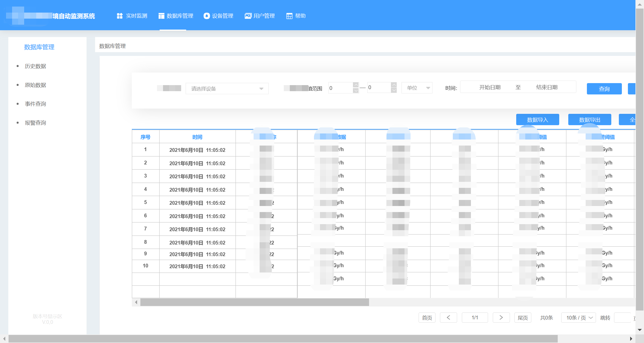Increase the range minimum value stepper
The image size is (644, 343).
(x=356, y=85)
